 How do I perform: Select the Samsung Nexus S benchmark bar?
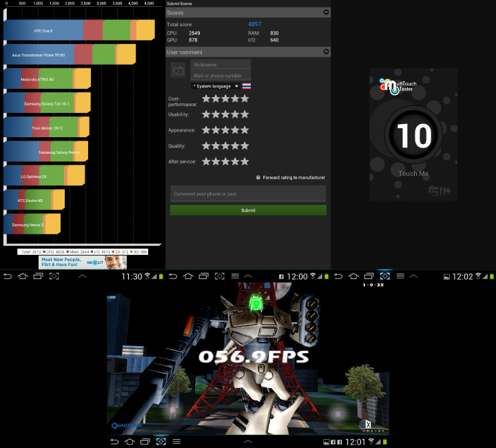(32, 225)
